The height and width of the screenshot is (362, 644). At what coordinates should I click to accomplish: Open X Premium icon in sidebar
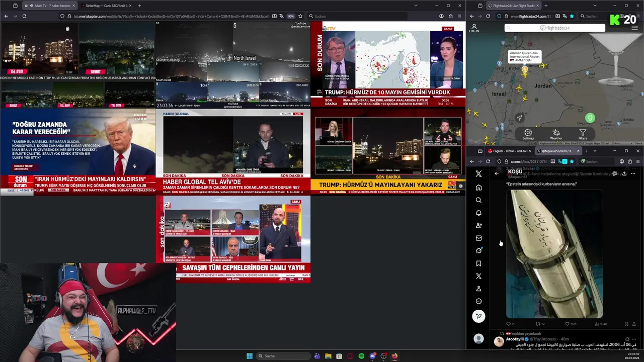tap(478, 276)
